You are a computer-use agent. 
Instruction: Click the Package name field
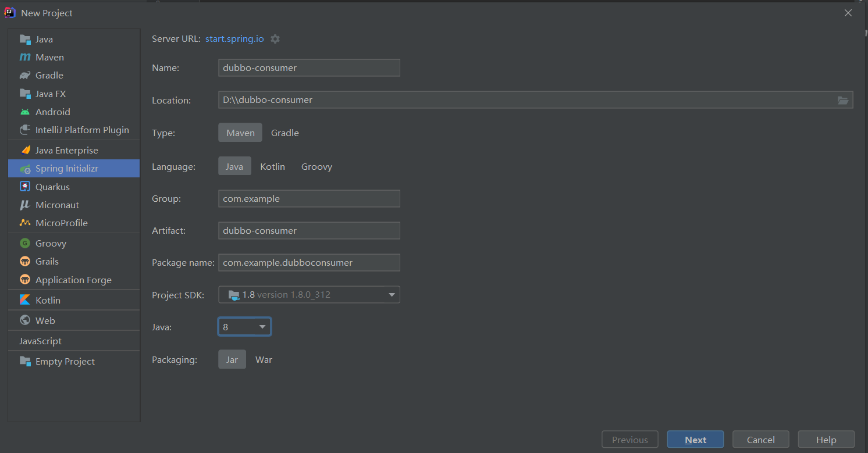(309, 262)
